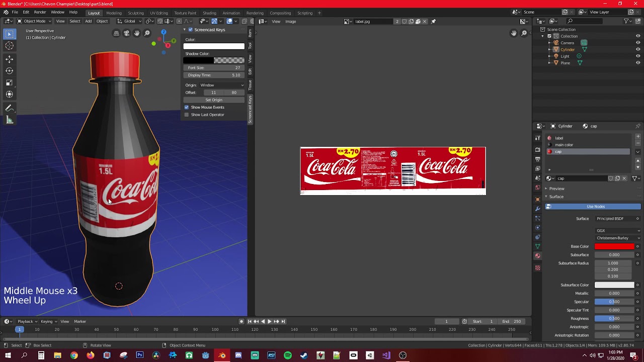Toggle camera view in the viewport
Image resolution: width=644 pixels, height=362 pixels.
[x=127, y=33]
